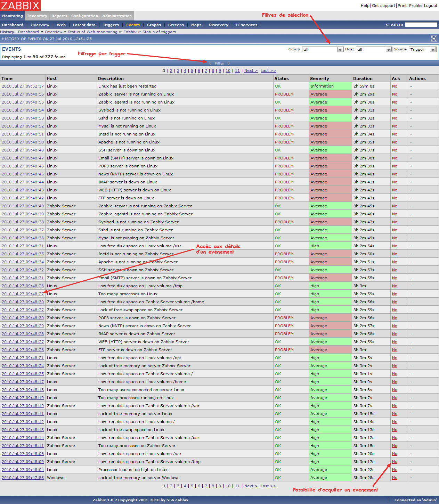Click the right chevron beside the Filter label

click(228, 63)
